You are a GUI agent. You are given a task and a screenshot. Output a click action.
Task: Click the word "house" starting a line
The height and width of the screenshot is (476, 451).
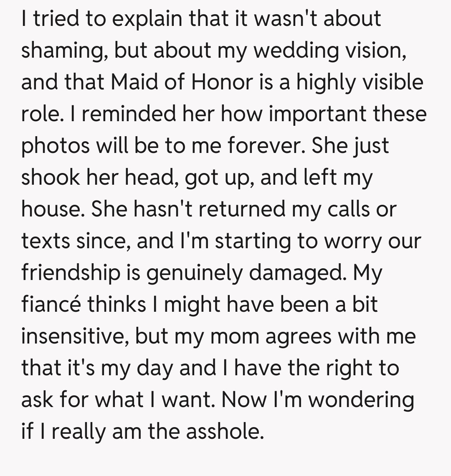51,209
